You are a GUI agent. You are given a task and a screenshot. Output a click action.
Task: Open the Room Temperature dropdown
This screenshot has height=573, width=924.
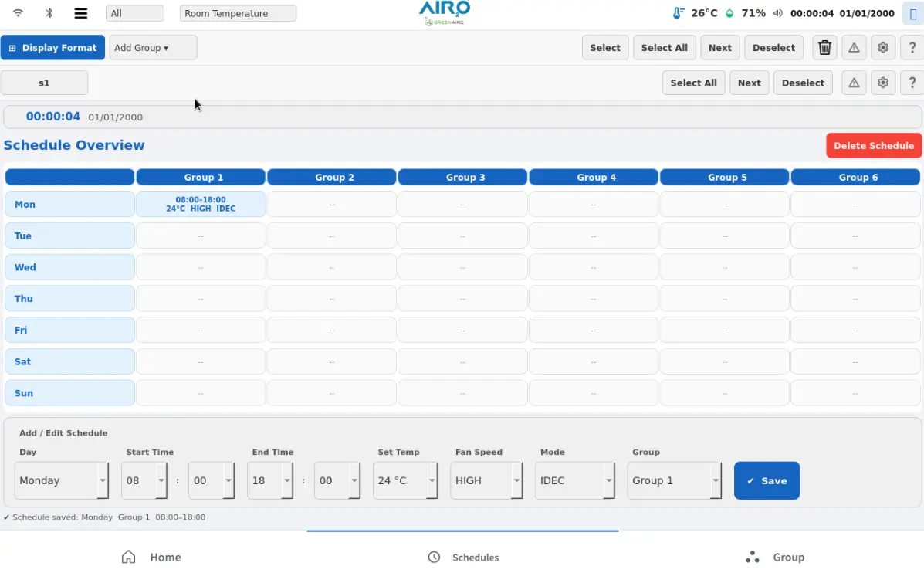click(238, 13)
